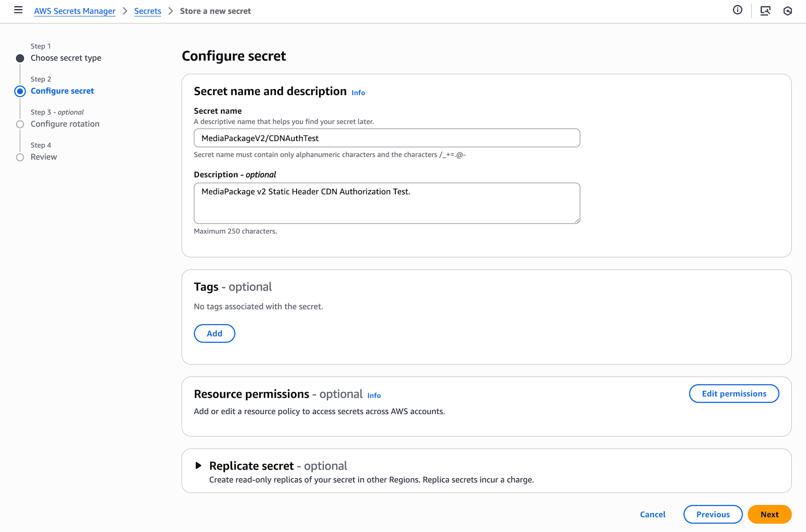
Task: Click the Add tag button
Action: (214, 333)
